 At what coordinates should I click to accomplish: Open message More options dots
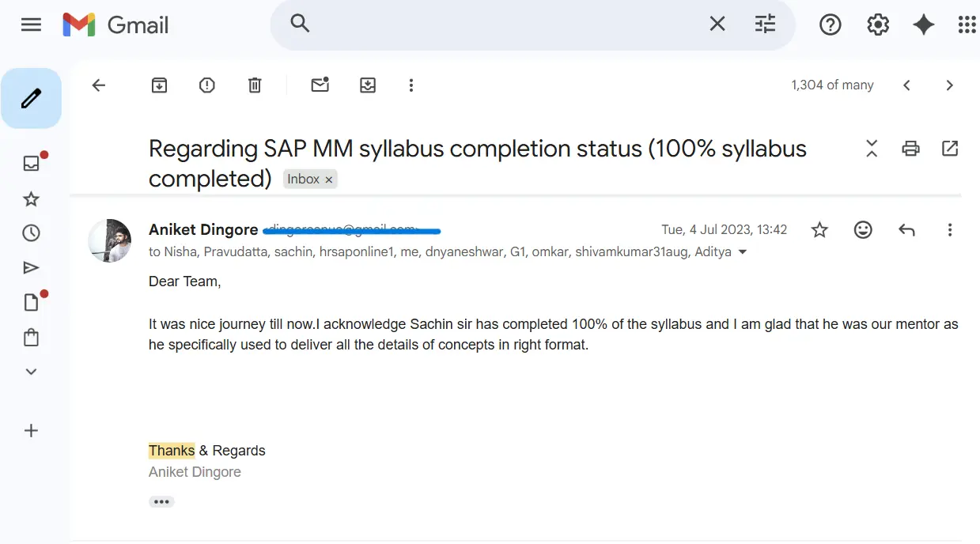[x=950, y=230]
